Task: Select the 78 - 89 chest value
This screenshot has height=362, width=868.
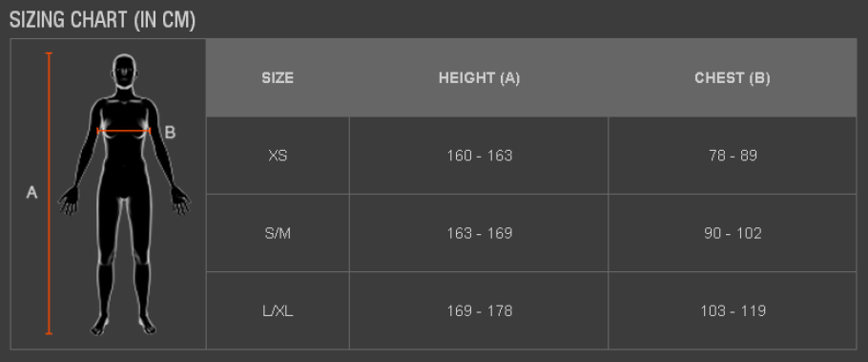Action: pyautogui.click(x=733, y=156)
